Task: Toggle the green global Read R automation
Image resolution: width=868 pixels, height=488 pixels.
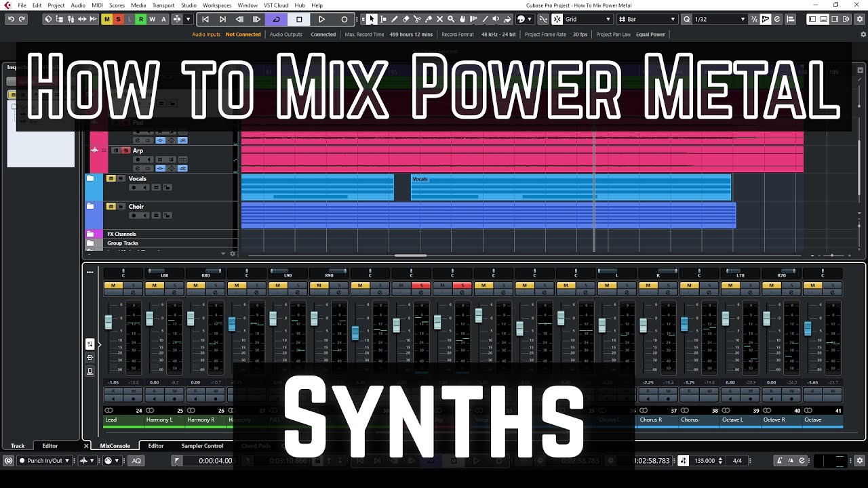Action: 140,19
